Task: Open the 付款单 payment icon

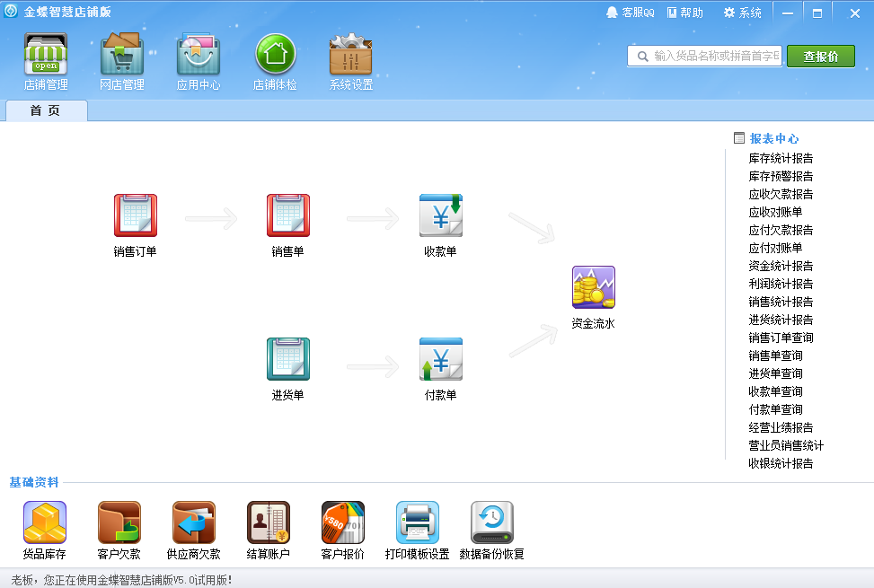Action: pos(441,359)
